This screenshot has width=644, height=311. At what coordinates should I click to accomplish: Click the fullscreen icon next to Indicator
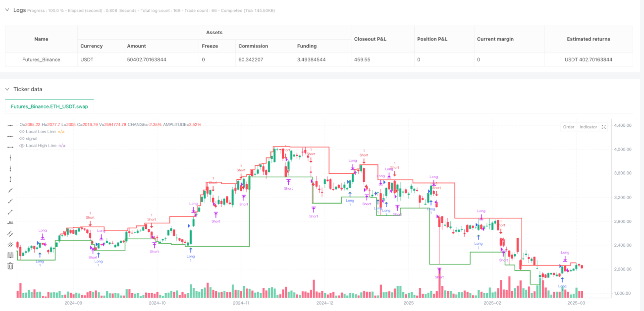pyautogui.click(x=603, y=127)
